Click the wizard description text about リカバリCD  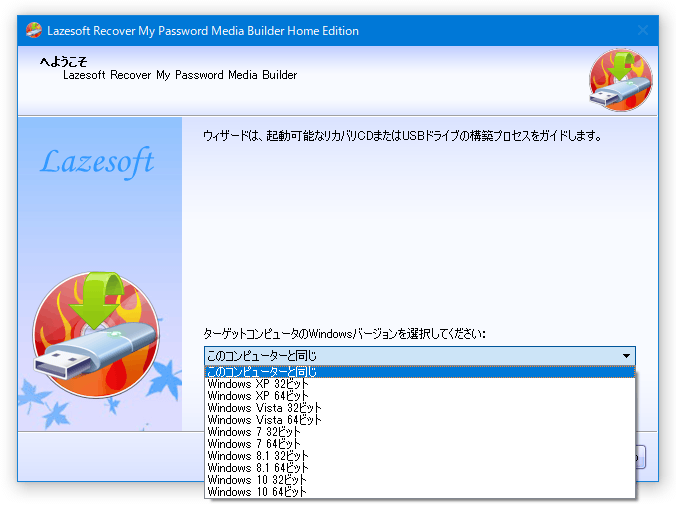402,136
